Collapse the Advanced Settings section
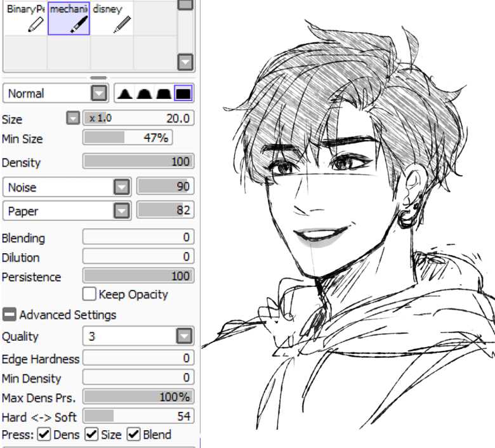This screenshot has height=448, width=495. [9, 315]
